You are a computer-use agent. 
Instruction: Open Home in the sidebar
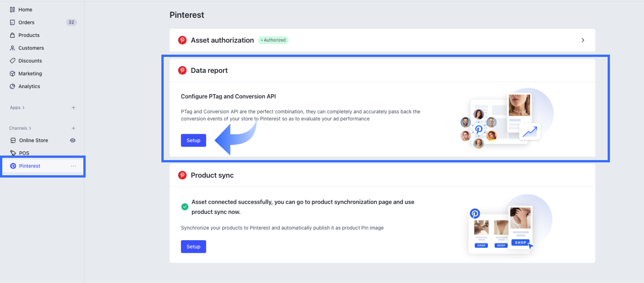pos(25,9)
